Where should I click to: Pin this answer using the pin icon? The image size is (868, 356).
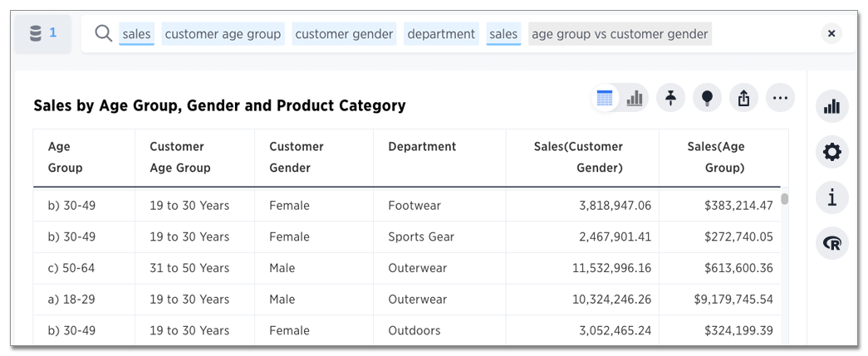click(x=670, y=98)
